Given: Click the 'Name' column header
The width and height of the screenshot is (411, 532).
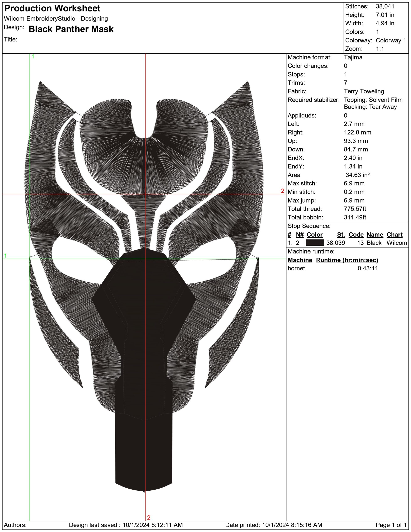Looking at the screenshot, I should pos(375,235).
